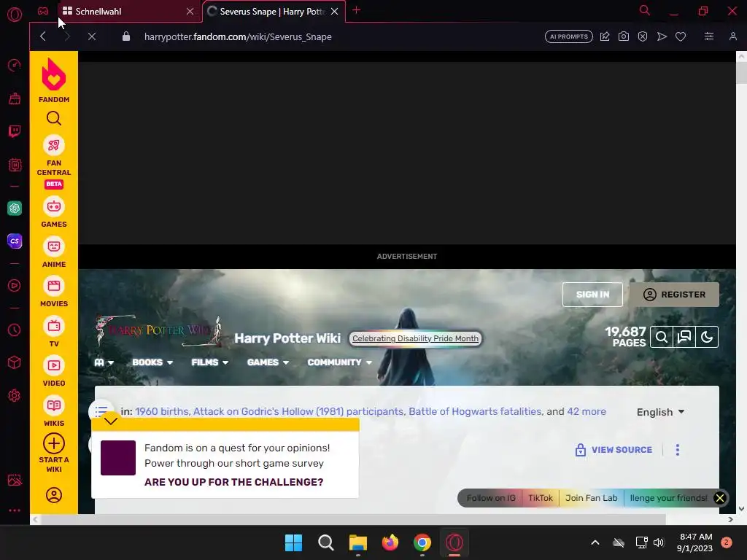The height and width of the screenshot is (560, 747).
Task: Show 42 more categories
Action: pos(587,411)
